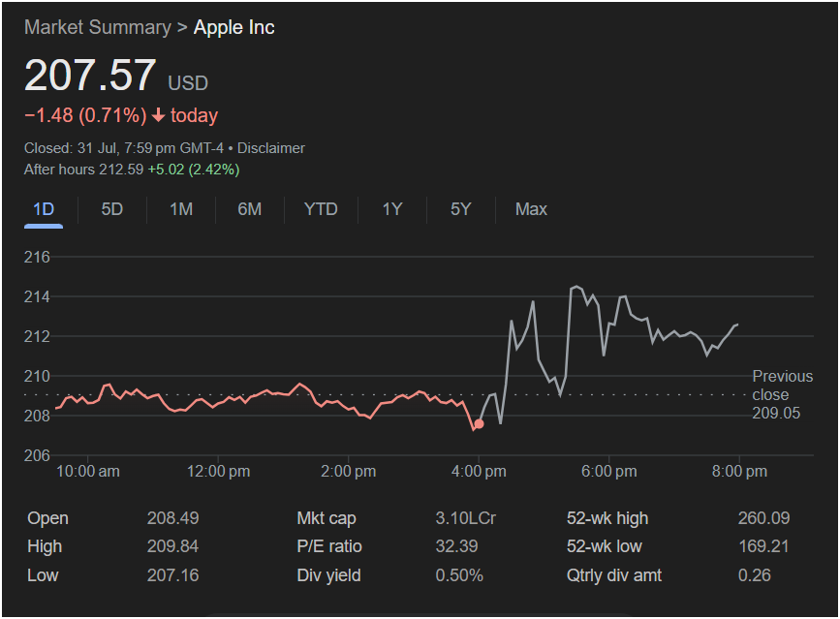Click the 212 price axis label
Screen dimensions: 840x619
point(37,336)
